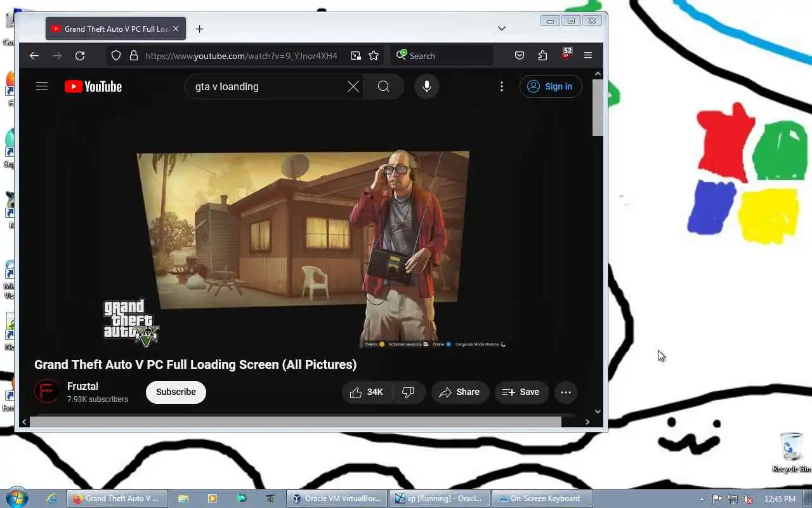Open the YouTube hamburger guide menu

(42, 86)
